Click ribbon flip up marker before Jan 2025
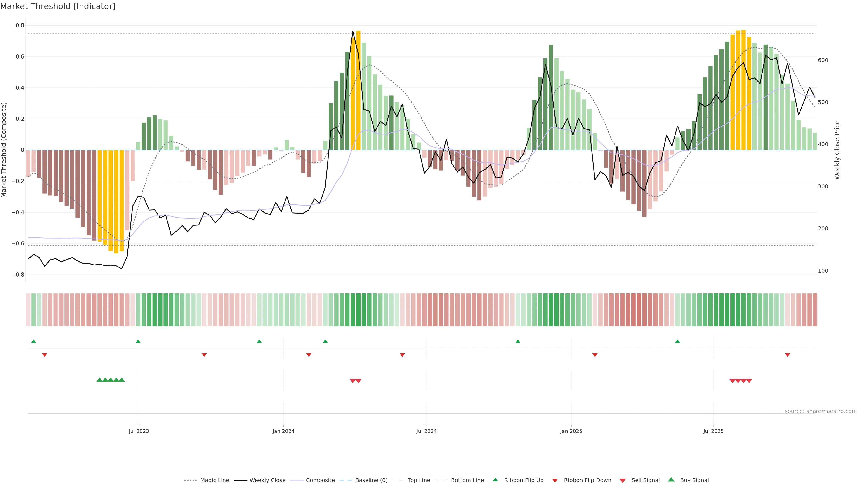The width and height of the screenshot is (868, 488). coord(518,342)
